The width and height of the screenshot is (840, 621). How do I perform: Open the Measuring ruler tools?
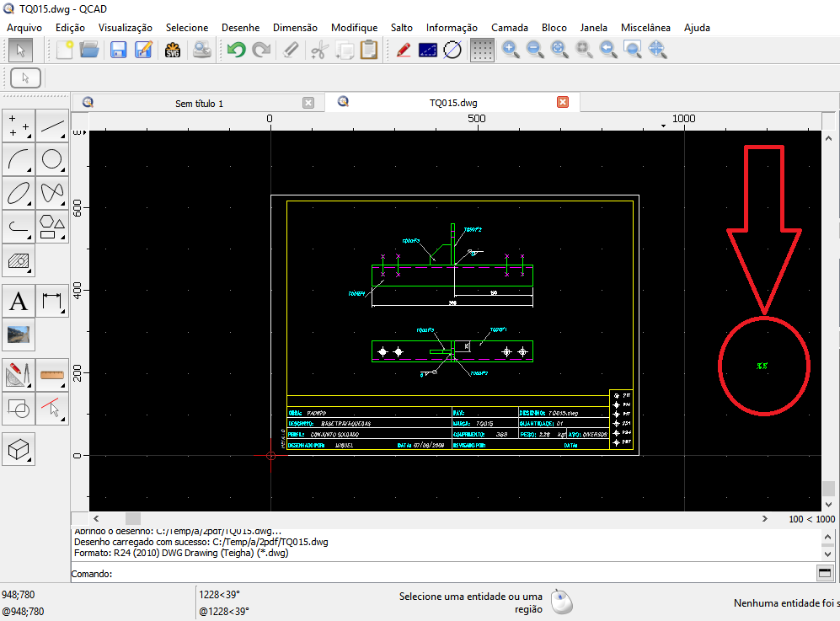[52, 375]
